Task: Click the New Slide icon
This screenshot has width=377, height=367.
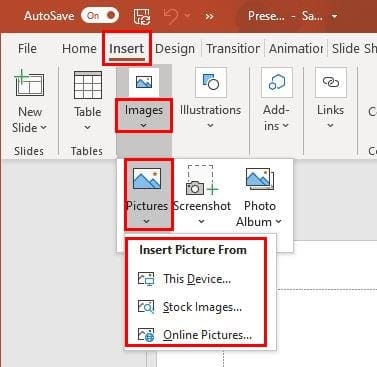Action: (29, 83)
